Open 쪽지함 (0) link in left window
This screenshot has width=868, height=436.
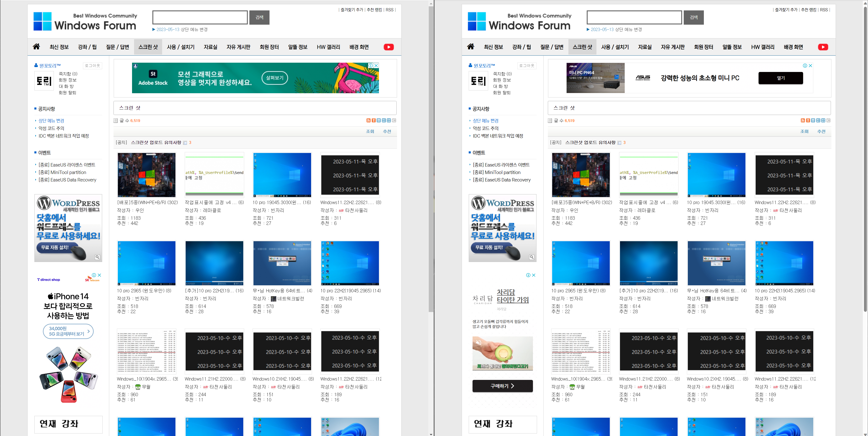(x=68, y=74)
